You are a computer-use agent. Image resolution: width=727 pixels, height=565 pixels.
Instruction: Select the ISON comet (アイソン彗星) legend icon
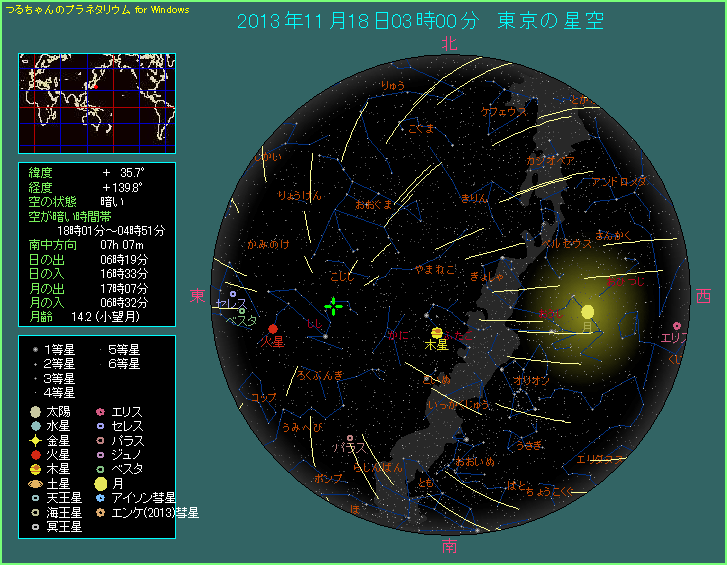pos(101,497)
